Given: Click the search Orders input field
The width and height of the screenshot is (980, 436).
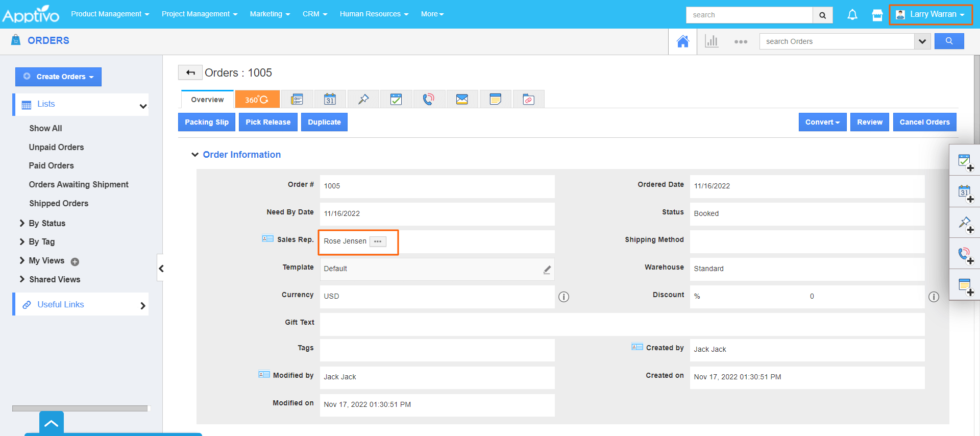Looking at the screenshot, I should [x=836, y=41].
